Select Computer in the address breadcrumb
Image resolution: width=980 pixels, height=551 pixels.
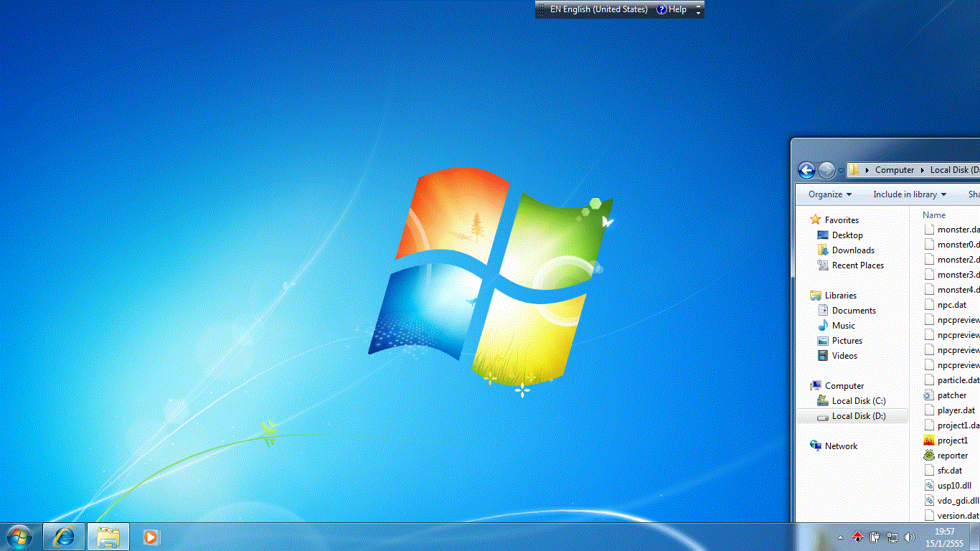coord(895,170)
